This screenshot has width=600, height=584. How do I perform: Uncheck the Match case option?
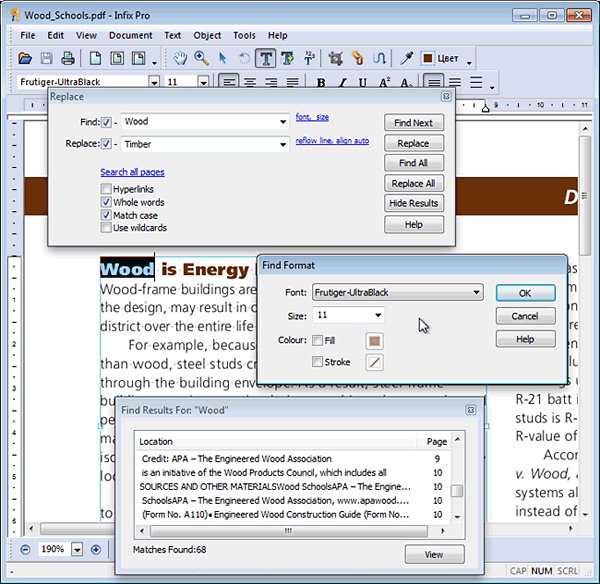click(x=106, y=215)
